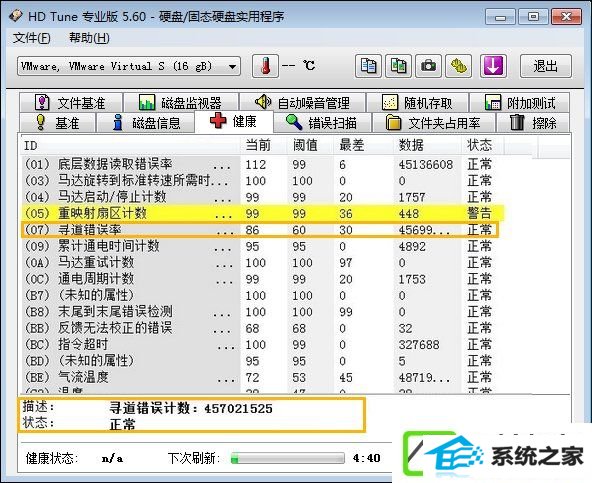Screen dimensions: 592x483
Task: Click the purple down-arrow icon
Action: (x=493, y=66)
